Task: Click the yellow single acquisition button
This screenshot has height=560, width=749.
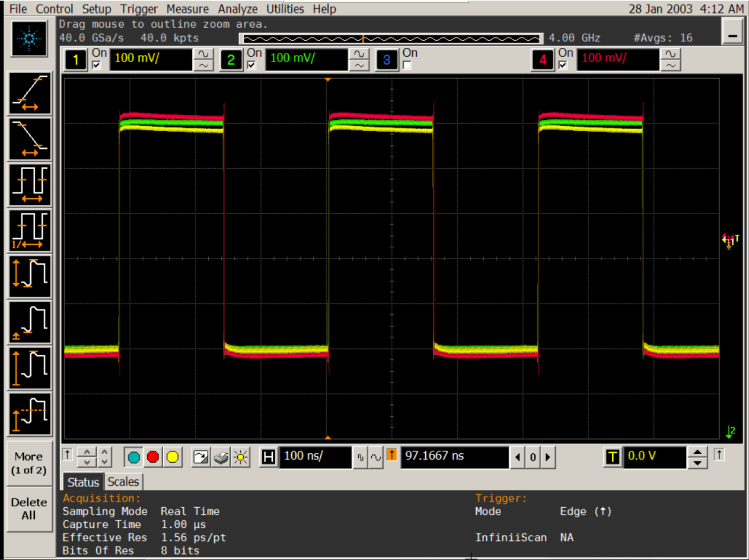Action: (173, 457)
